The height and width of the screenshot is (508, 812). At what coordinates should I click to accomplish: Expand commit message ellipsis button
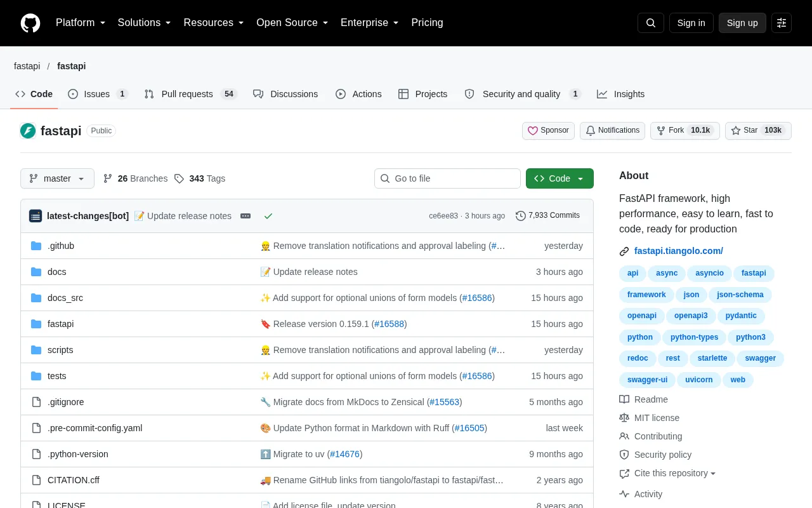pyautogui.click(x=246, y=216)
